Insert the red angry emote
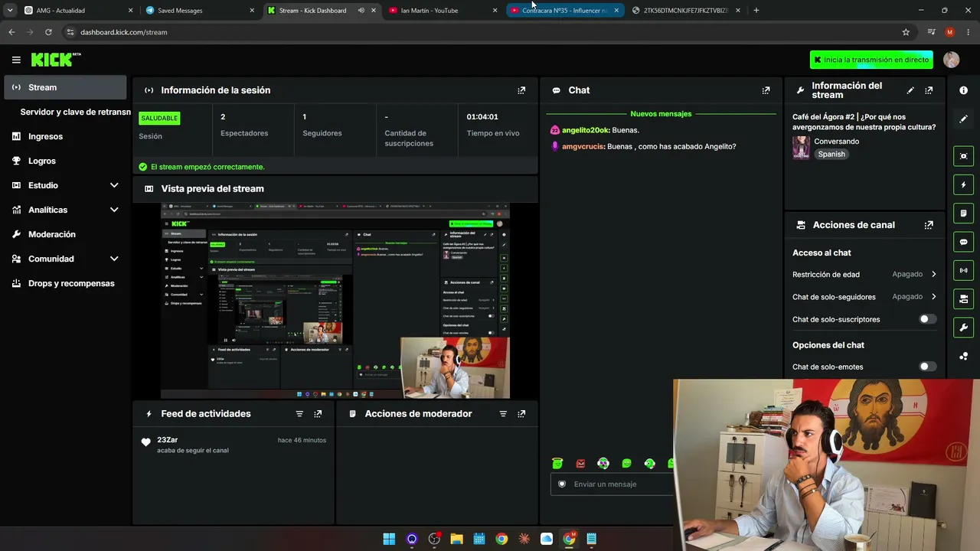The image size is (980, 551). click(580, 463)
